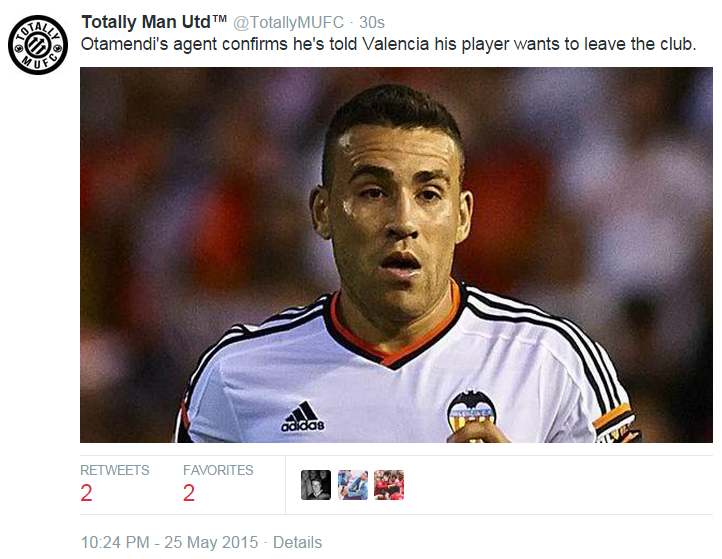Expand the attached tweet photo
This screenshot has height=559, width=722.
click(396, 255)
